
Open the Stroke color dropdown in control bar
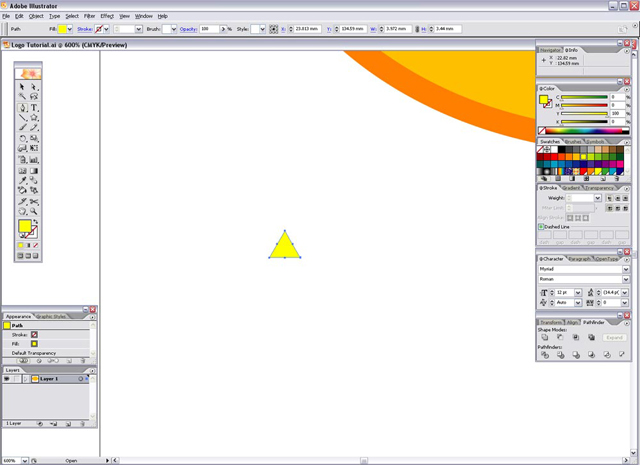point(106,29)
